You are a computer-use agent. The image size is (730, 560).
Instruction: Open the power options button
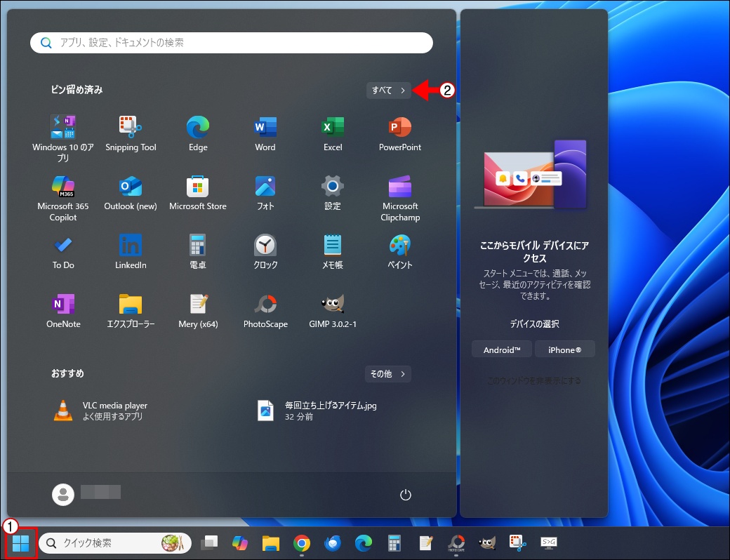click(x=405, y=495)
